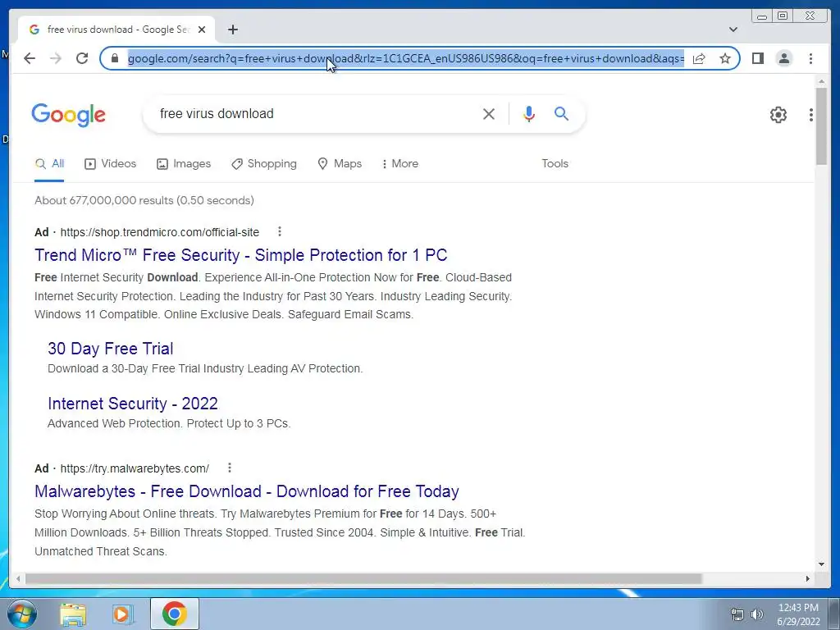This screenshot has width=840, height=630.
Task: Open the volume speaker tray icon
Action: coord(757,614)
